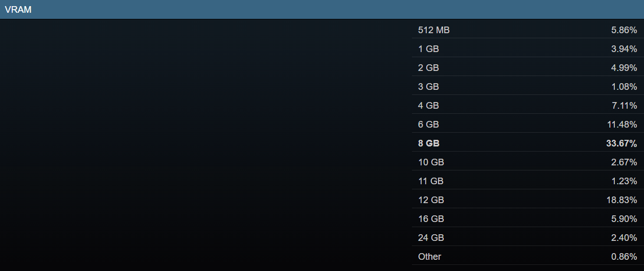This screenshot has width=644, height=271.
Task: Click the 24 GB label
Action: (x=431, y=238)
